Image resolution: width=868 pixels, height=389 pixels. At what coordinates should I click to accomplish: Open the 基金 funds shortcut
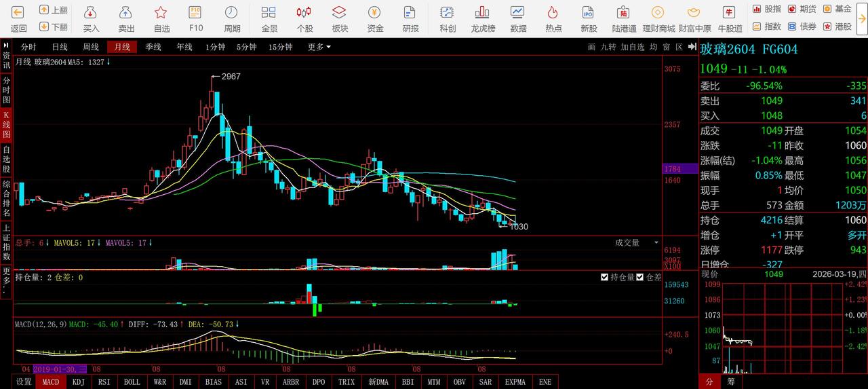[x=837, y=9]
